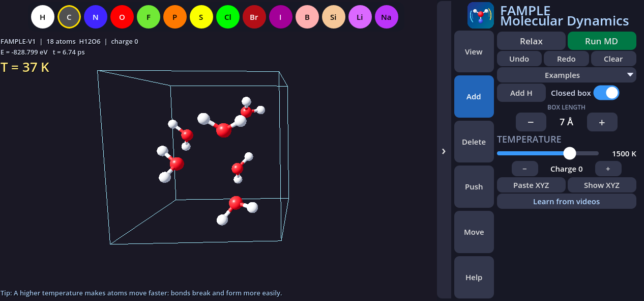Start simulation with Run MD

602,41
